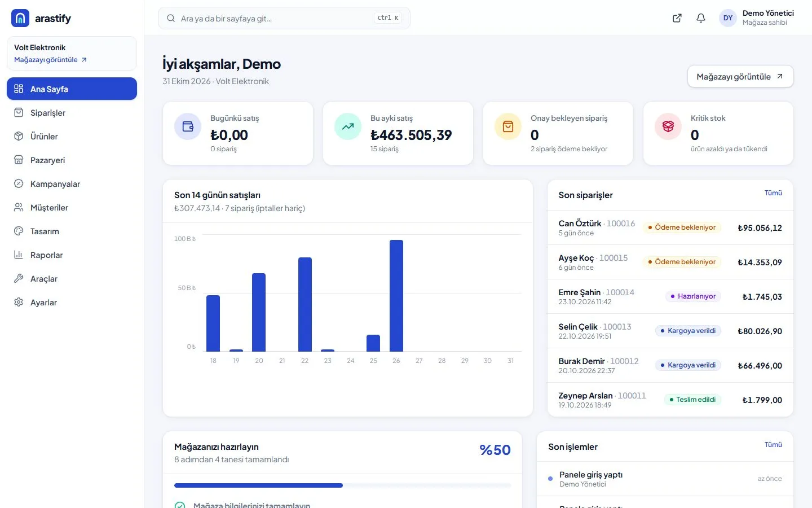Open Can Öztürk order 100016
Image resolution: width=812 pixels, height=508 pixels.
click(x=670, y=227)
